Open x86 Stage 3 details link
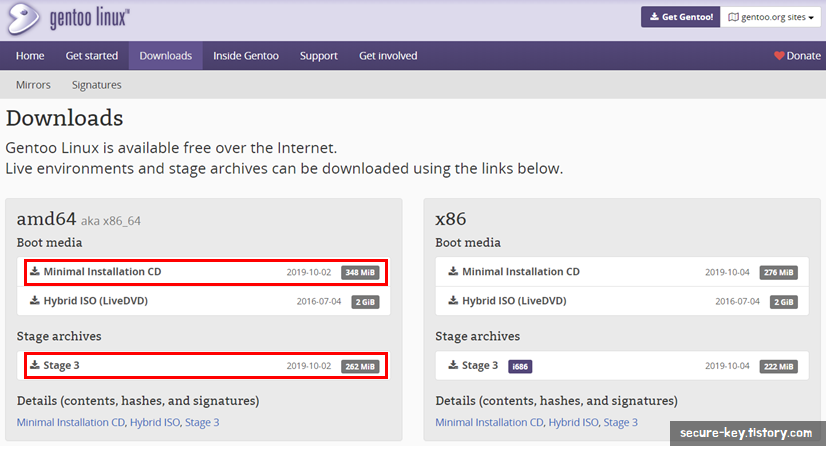The width and height of the screenshot is (826, 450). [621, 423]
